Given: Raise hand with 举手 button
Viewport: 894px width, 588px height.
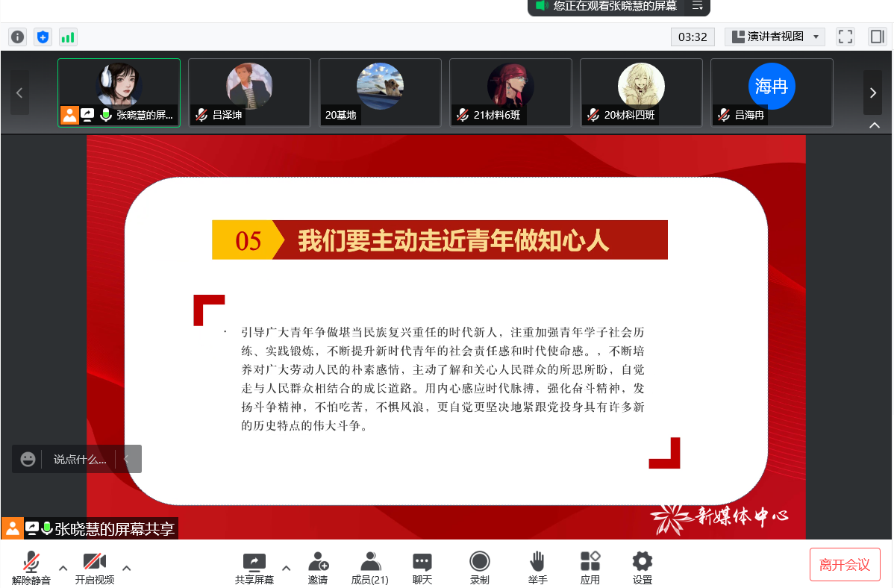Looking at the screenshot, I should point(537,568).
